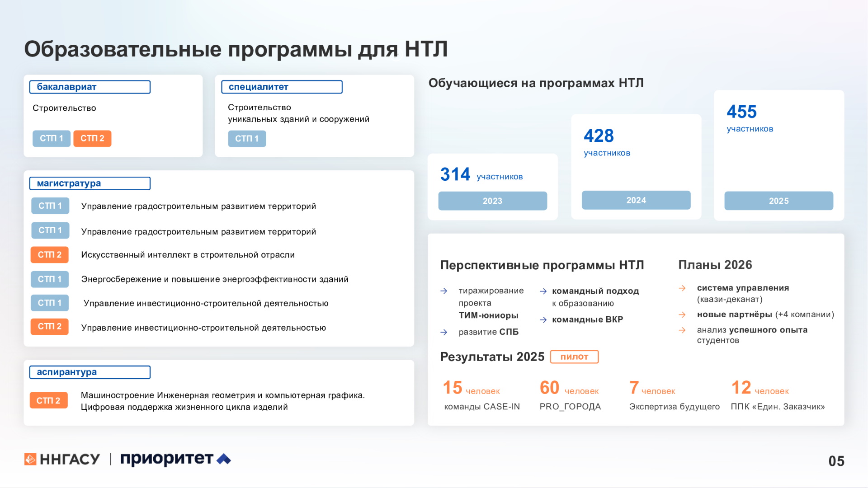Image resolution: width=868 pixels, height=488 pixels.
Task: Click the slide number 05
Action: 836,461
